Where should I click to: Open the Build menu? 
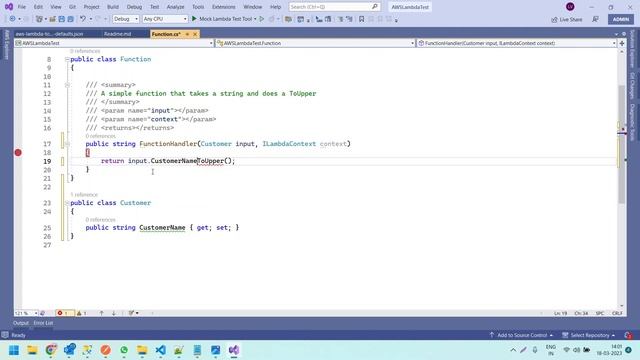113,7
